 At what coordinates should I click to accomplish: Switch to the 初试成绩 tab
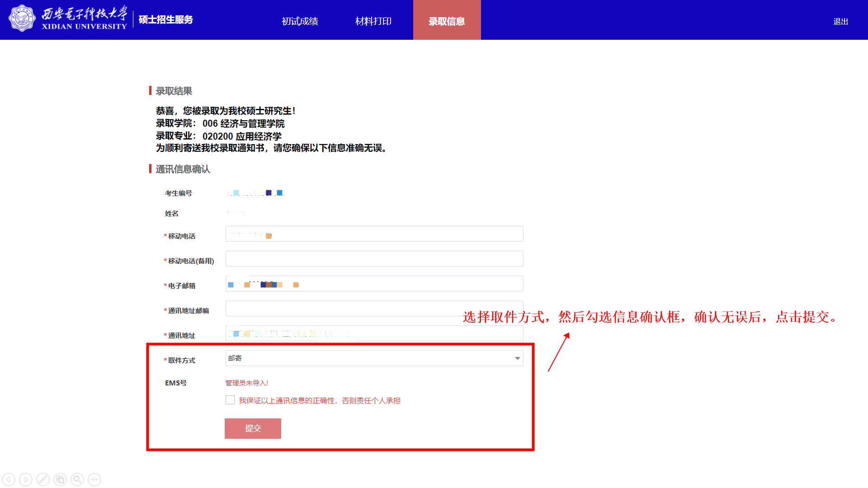[300, 21]
